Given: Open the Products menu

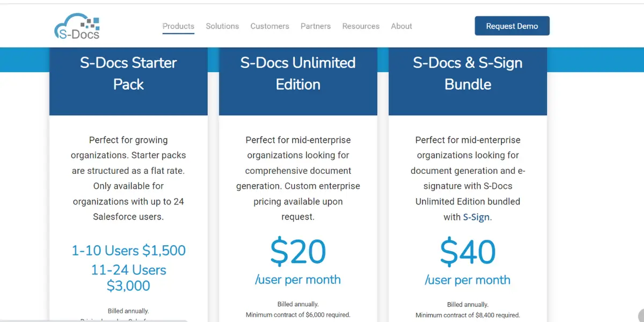Looking at the screenshot, I should [x=178, y=26].
